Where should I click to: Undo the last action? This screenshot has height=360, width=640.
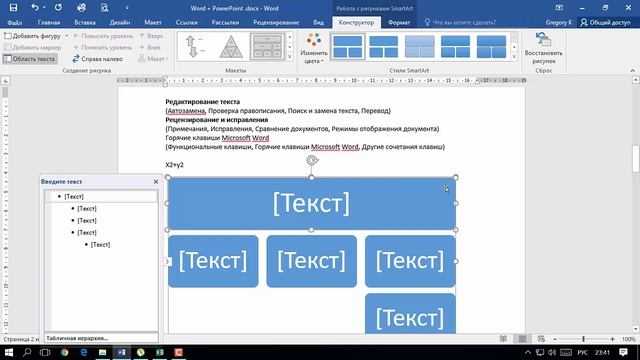[35, 8]
